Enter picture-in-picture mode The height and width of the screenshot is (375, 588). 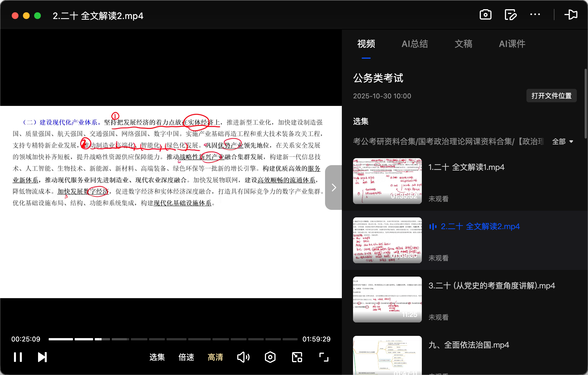click(x=297, y=357)
